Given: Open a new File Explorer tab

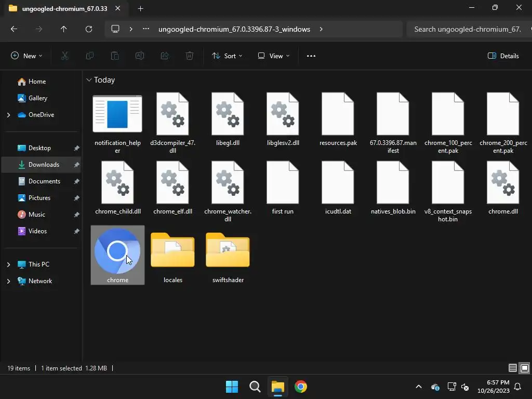Looking at the screenshot, I should click(140, 9).
